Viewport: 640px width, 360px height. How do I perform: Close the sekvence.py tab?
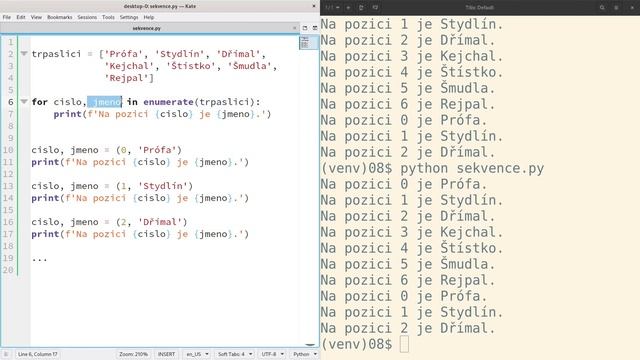click(x=294, y=28)
